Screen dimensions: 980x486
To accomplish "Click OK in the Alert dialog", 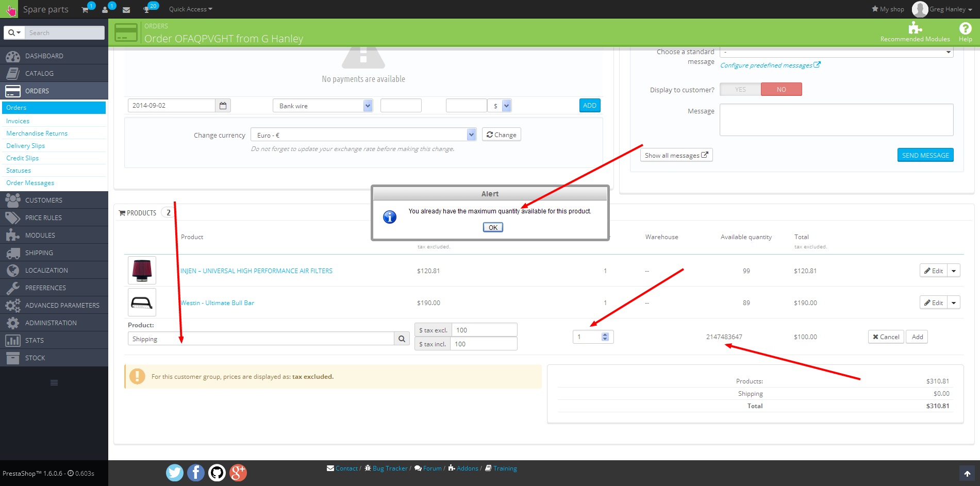I will [x=493, y=227].
